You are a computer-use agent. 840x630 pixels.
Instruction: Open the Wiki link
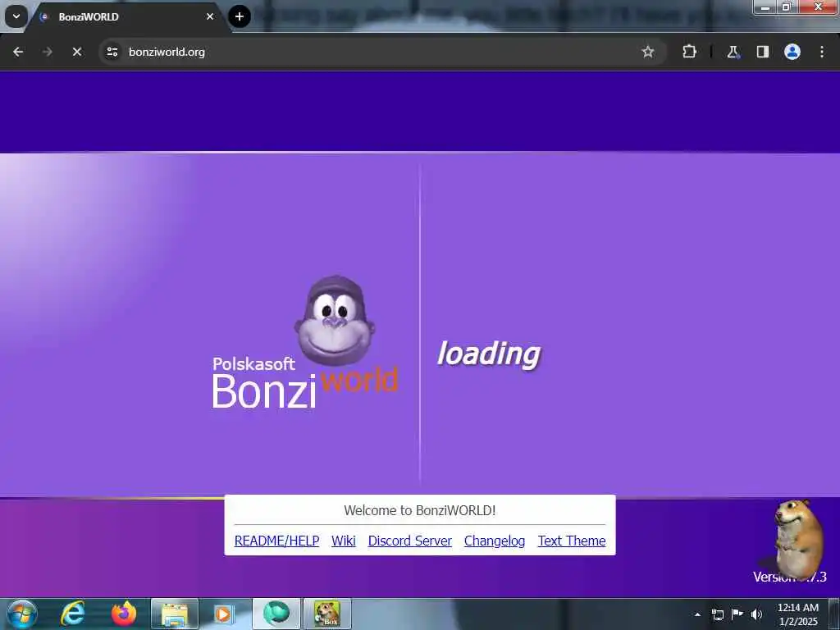[344, 541]
